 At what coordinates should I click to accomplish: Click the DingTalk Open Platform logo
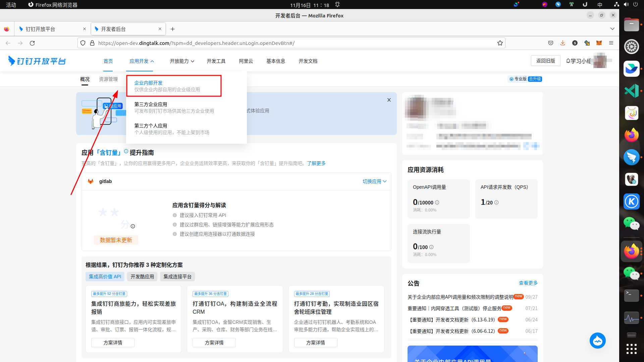(x=37, y=61)
